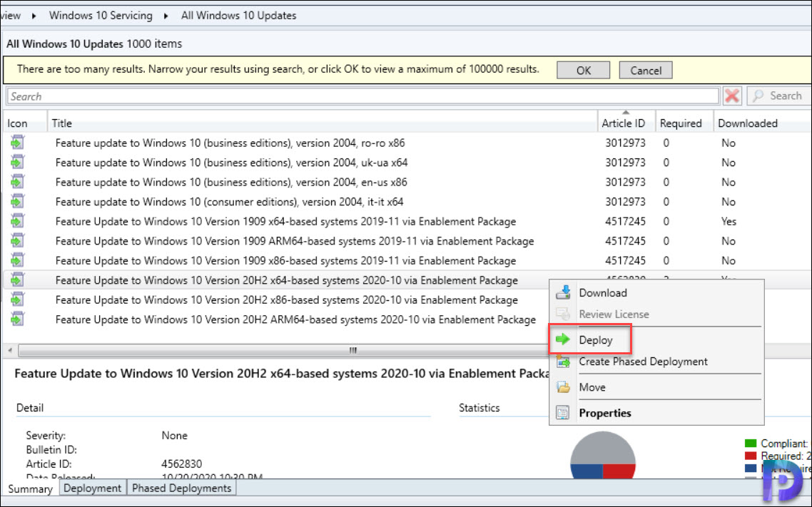The width and height of the screenshot is (812, 507).
Task: Click Downloaded value Yes for 1909 x64 row
Action: (729, 222)
